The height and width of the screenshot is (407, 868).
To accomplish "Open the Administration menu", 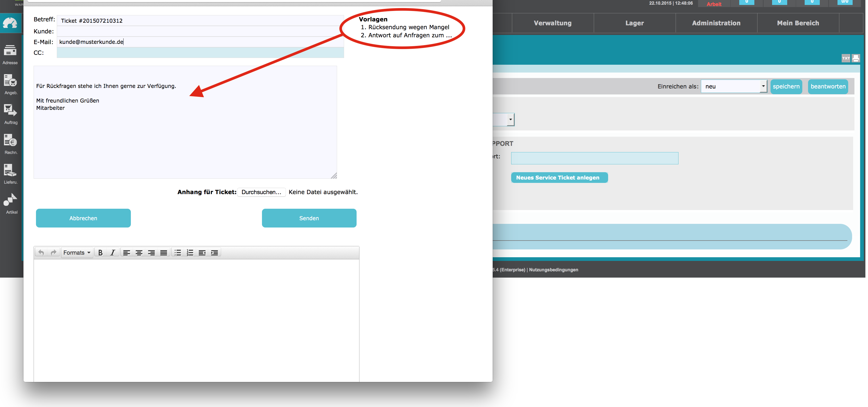I will click(x=716, y=23).
